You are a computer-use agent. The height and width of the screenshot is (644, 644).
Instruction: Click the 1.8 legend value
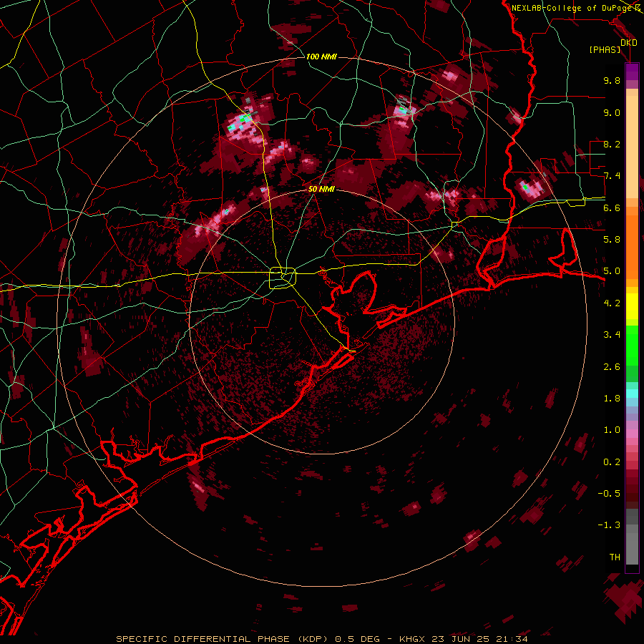[x=612, y=399]
